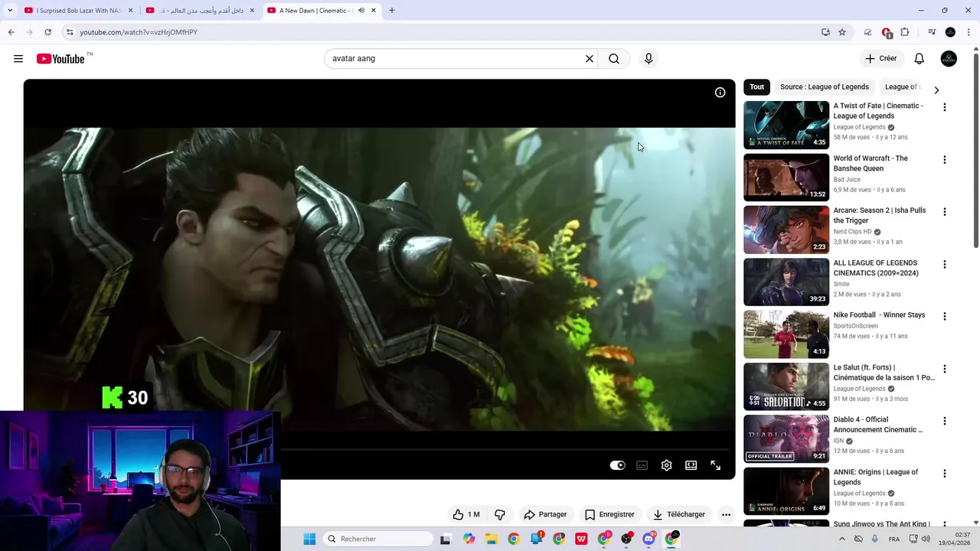Open the red extension with badge 1
This screenshot has height=551, width=980.
(887, 32)
